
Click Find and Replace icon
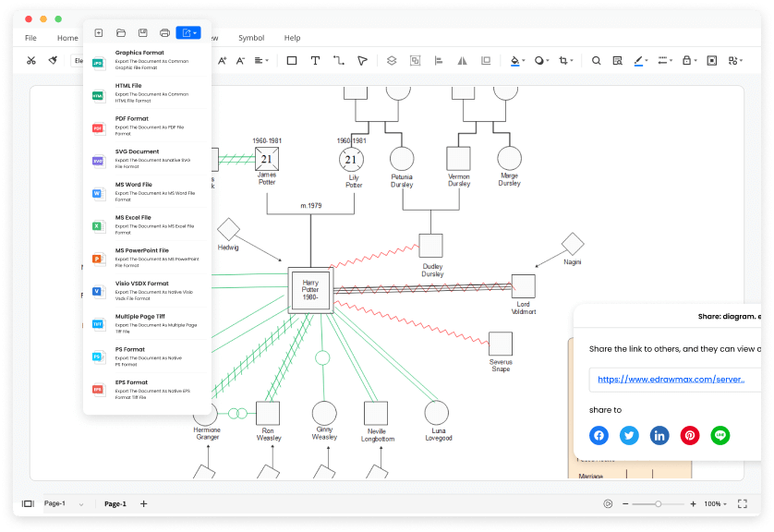617,61
